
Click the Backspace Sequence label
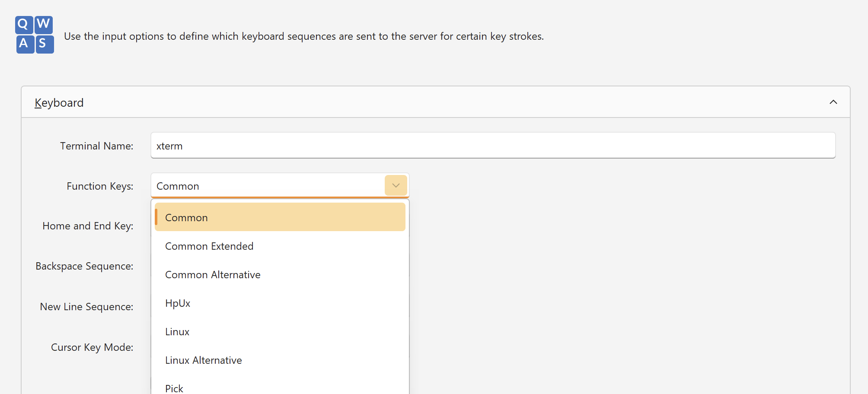(84, 266)
